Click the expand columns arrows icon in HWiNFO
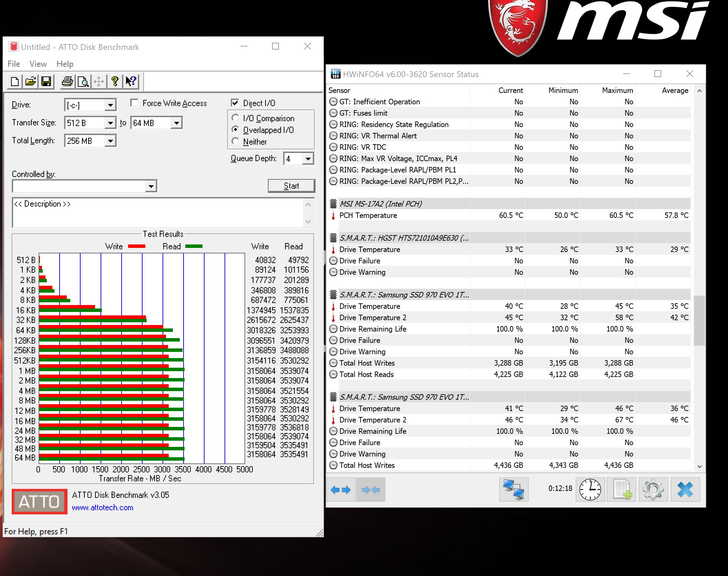Viewport: 728px width, 576px height. 340,490
